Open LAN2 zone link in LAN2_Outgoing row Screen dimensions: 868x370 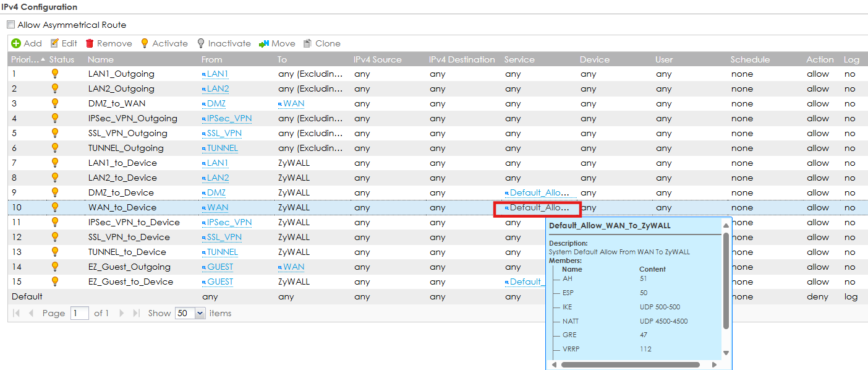click(216, 88)
